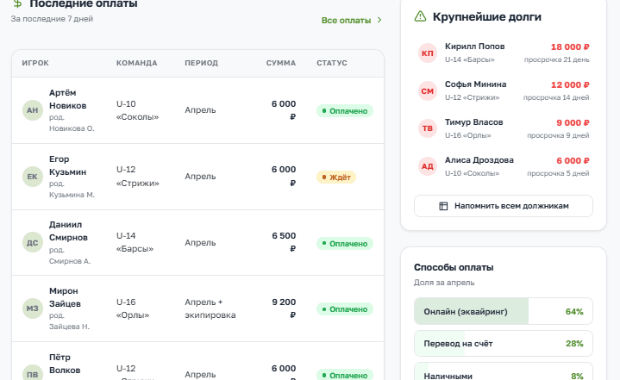Click parent label 'род. Зайцева Н.'
This screenshot has height=380, width=620.
pyautogui.click(x=69, y=321)
